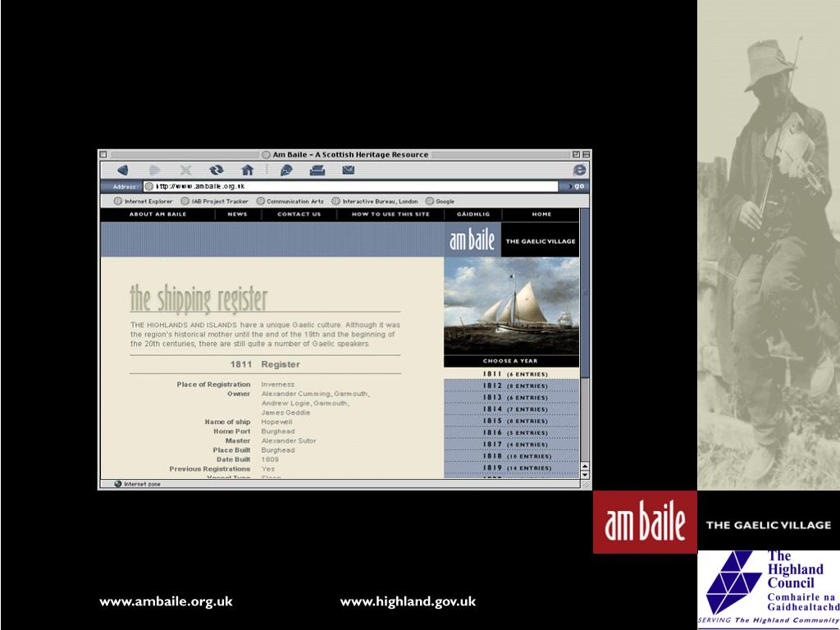Click the Hopewell ship name

click(x=276, y=422)
